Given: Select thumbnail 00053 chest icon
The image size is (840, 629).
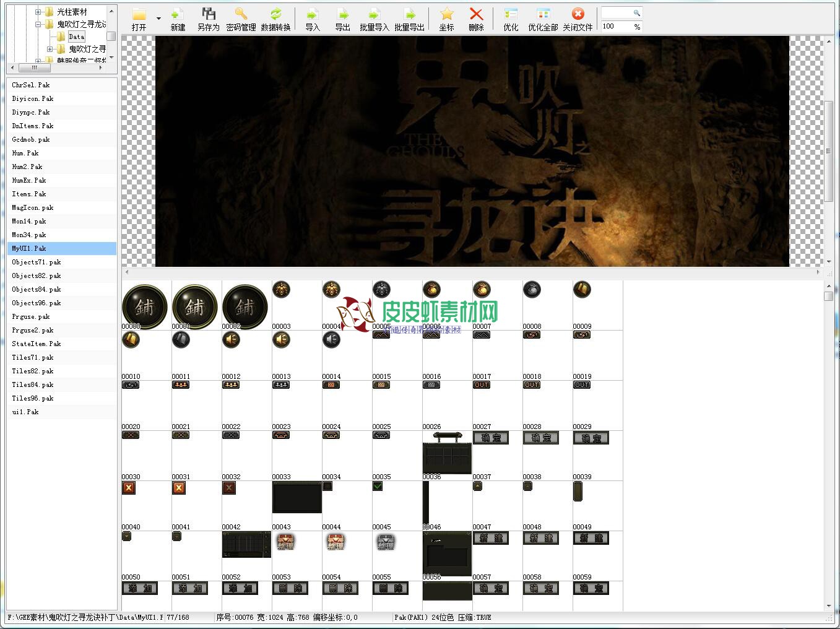Looking at the screenshot, I should coord(285,542).
